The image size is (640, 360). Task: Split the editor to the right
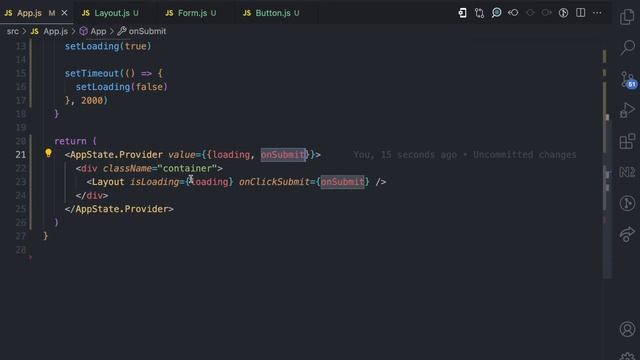[x=580, y=13]
